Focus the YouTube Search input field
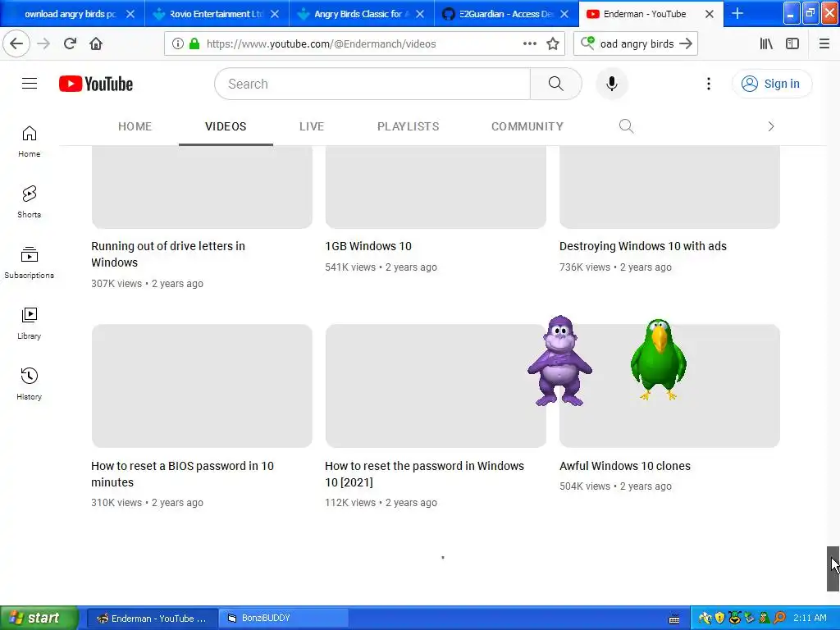 (x=372, y=84)
